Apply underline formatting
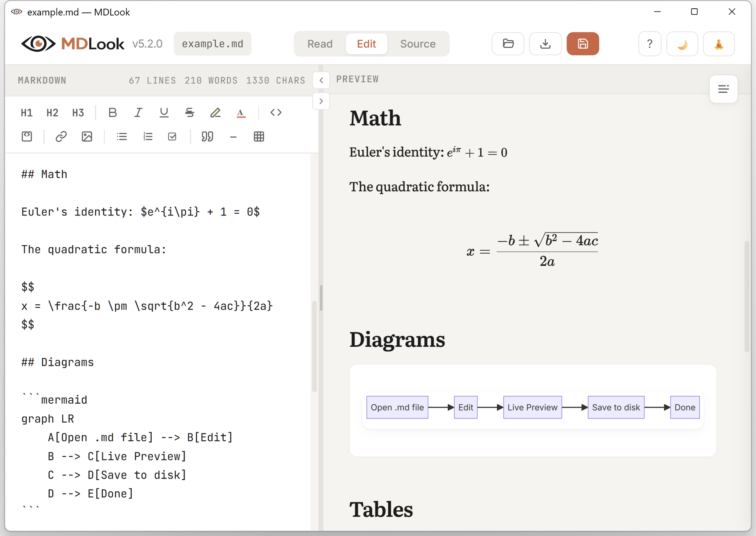The width and height of the screenshot is (756, 536). point(164,113)
